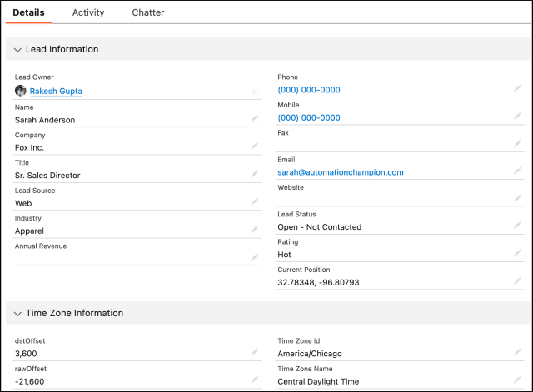The image size is (533, 392).
Task: Open Rakesh Gupta owner link
Action: point(56,91)
